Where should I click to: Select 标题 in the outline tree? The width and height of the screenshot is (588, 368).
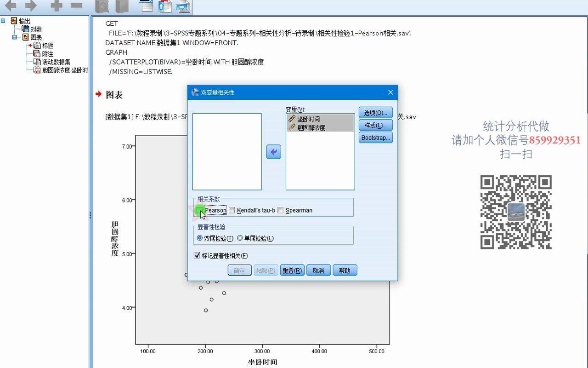point(48,46)
